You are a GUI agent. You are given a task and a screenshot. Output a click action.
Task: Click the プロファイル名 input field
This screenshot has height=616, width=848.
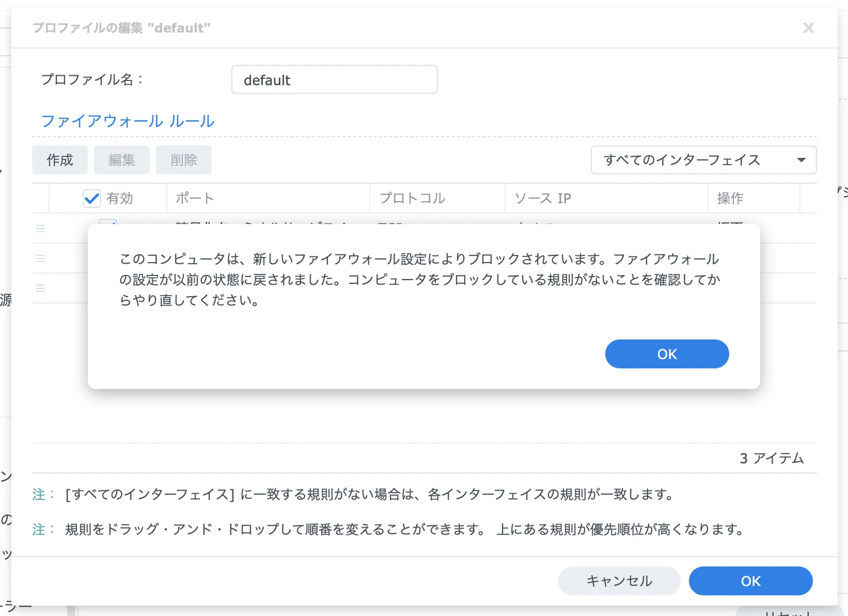(334, 80)
